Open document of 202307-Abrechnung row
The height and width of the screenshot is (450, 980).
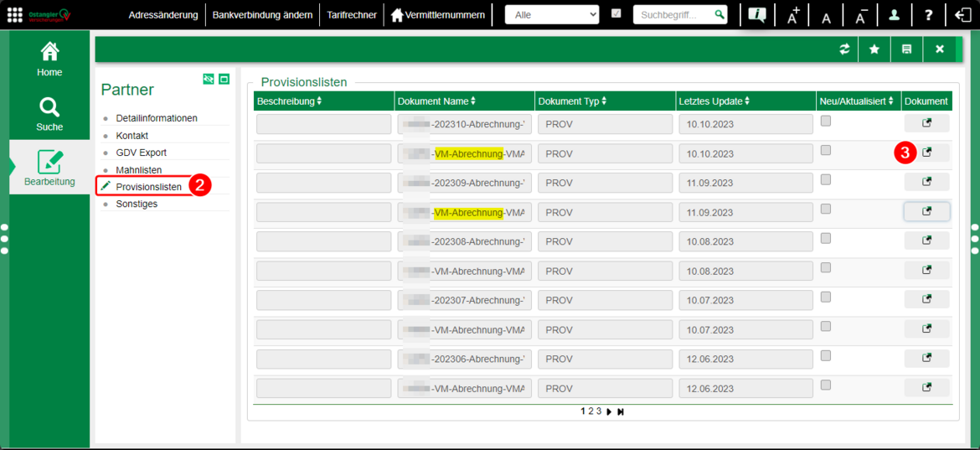(927, 299)
